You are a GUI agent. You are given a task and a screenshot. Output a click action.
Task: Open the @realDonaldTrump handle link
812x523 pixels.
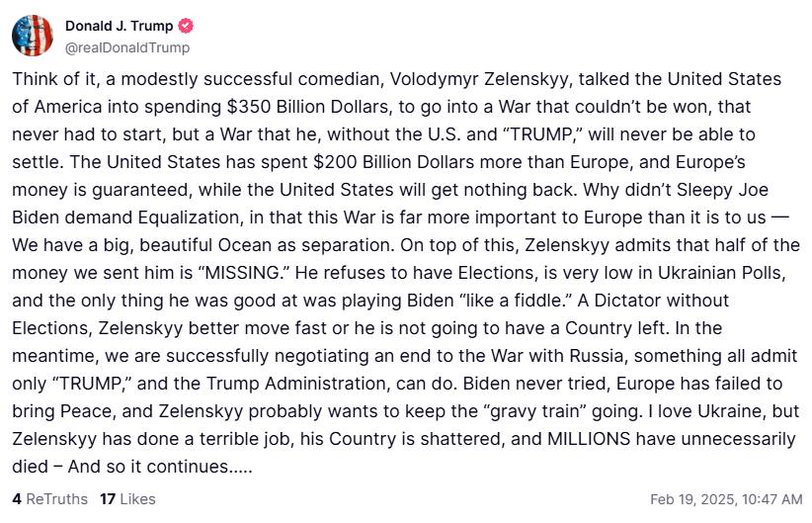(127, 47)
